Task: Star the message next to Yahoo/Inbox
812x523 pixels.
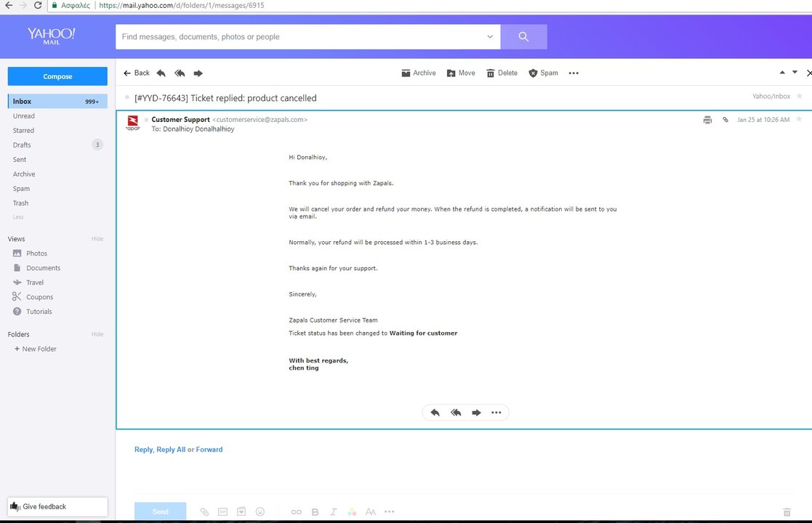Action: [x=800, y=96]
